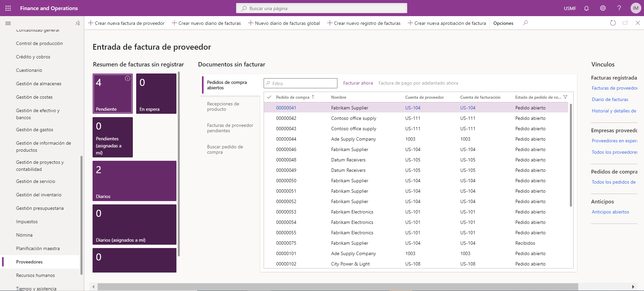Open Nómina module
Viewport: 644px width, 291px height.
24,235
